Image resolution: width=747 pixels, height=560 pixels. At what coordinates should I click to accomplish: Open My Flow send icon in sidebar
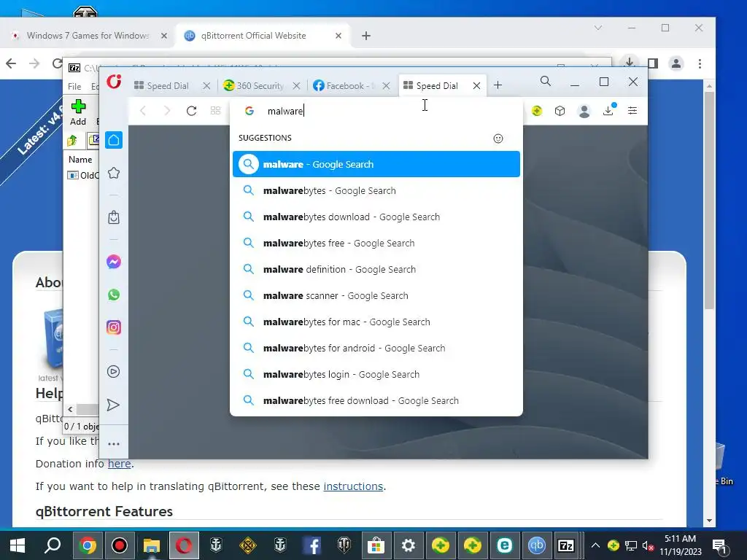pyautogui.click(x=113, y=405)
